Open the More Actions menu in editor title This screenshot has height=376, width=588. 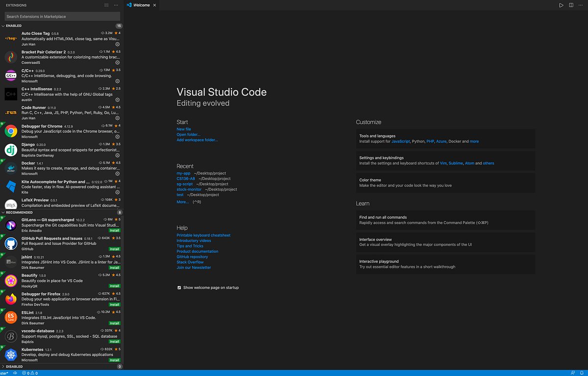[581, 5]
